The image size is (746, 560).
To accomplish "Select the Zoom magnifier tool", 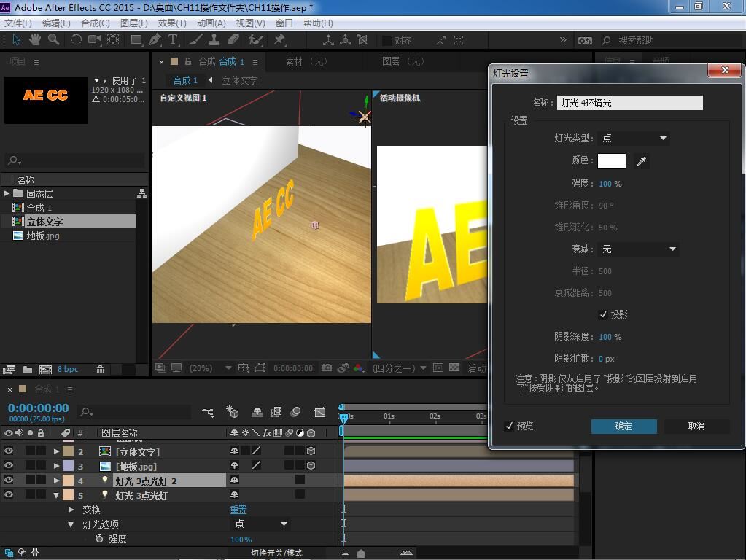I will click(53, 40).
